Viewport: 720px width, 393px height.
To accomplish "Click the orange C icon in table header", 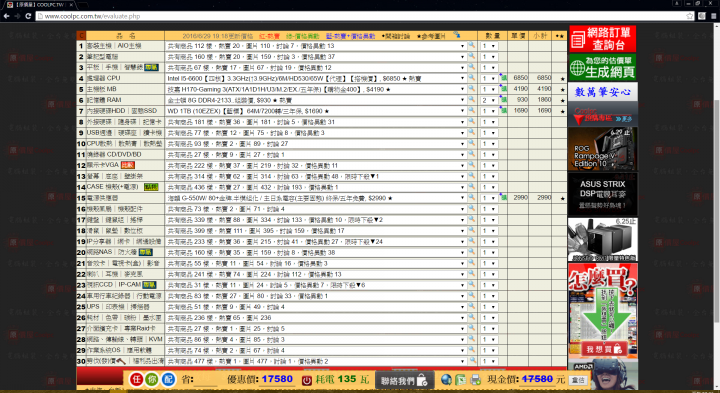I will [x=81, y=35].
